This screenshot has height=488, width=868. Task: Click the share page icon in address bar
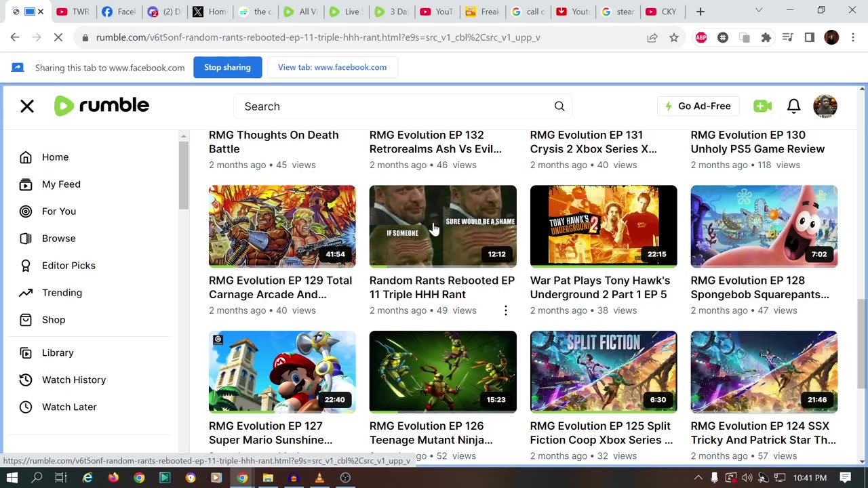[x=652, y=38]
